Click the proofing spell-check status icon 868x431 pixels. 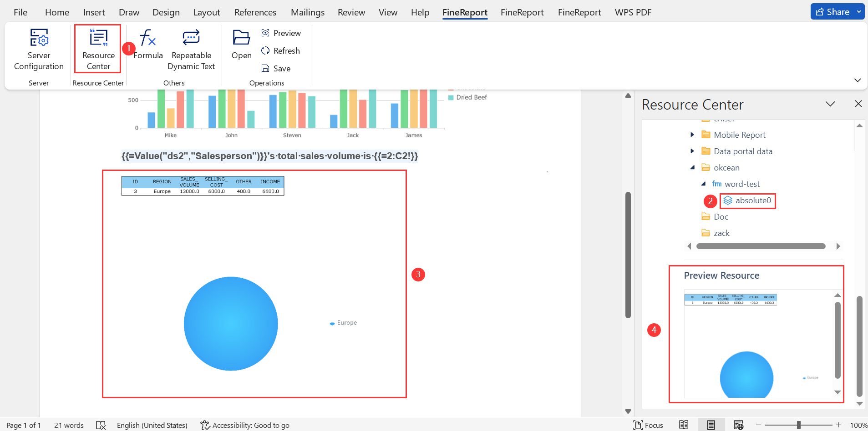[x=101, y=425]
